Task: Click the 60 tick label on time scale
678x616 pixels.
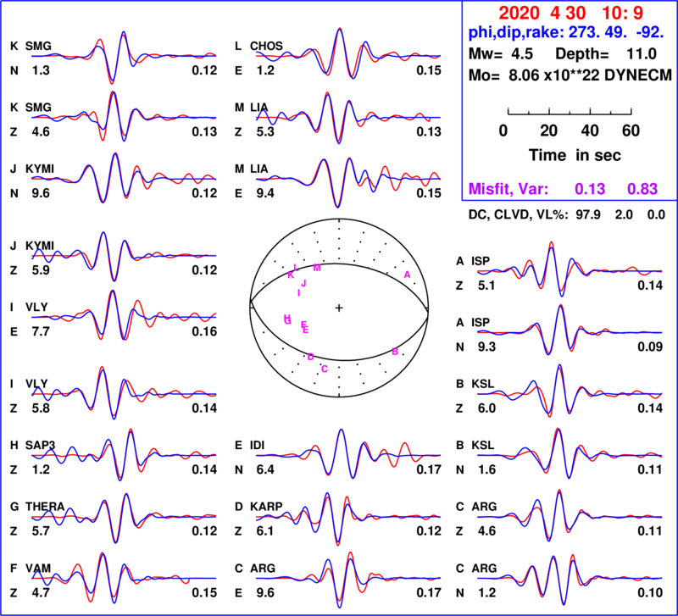Action: (x=631, y=130)
